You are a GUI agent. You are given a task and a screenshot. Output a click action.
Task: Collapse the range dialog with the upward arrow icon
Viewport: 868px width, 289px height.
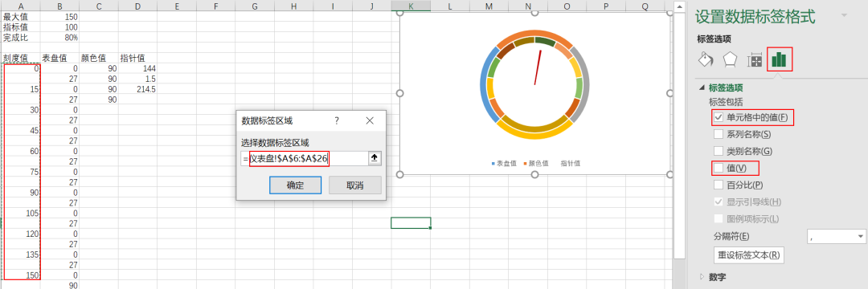375,159
